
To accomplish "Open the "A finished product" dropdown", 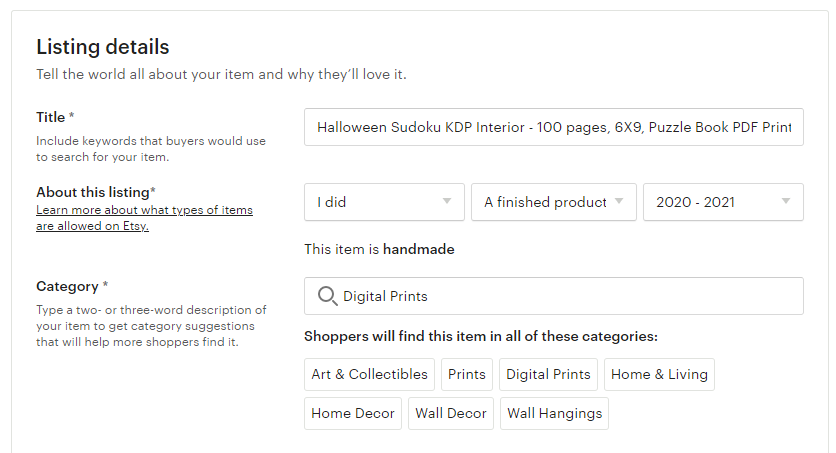I will 553,202.
